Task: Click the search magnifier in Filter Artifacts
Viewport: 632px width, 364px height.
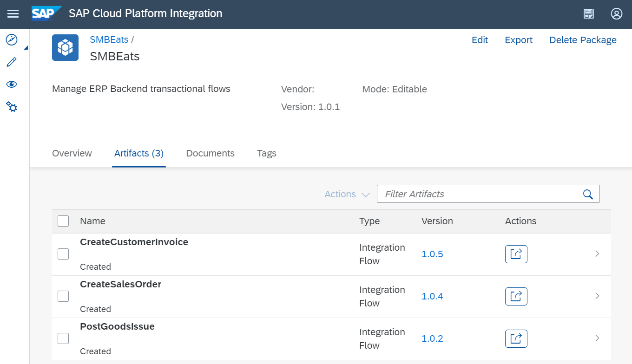Action: click(x=588, y=194)
